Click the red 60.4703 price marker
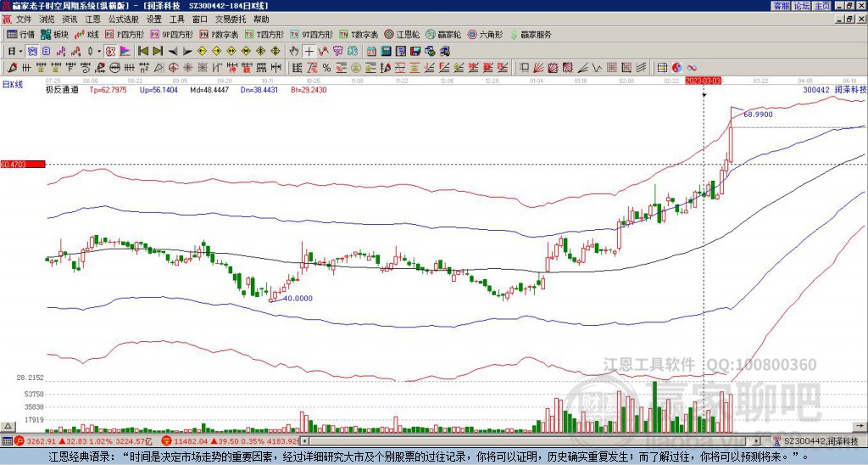The image size is (868, 465). [23, 164]
